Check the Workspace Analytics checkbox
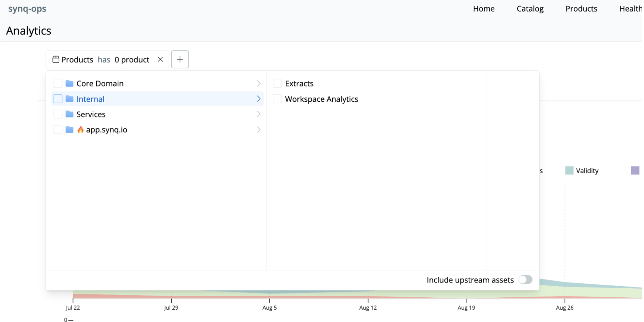The image size is (644, 322). click(278, 99)
